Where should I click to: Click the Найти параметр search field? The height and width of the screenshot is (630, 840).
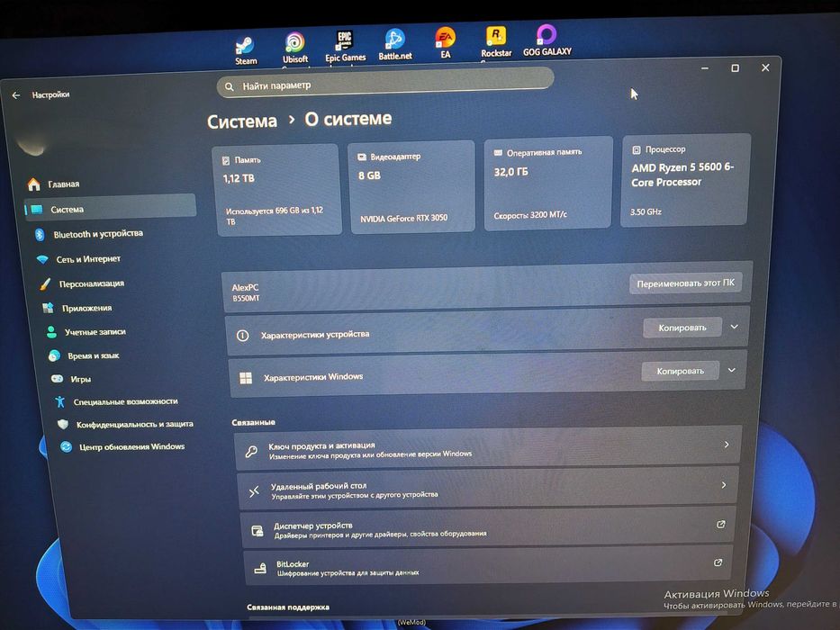[x=384, y=83]
